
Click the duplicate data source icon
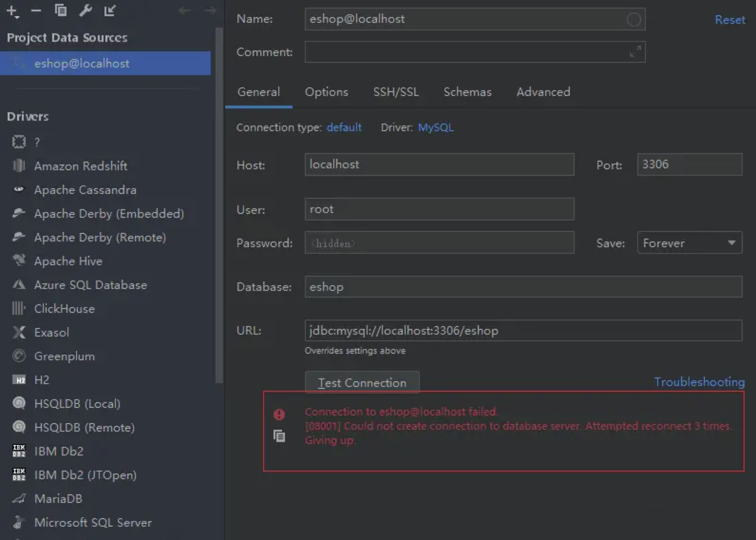(x=61, y=10)
